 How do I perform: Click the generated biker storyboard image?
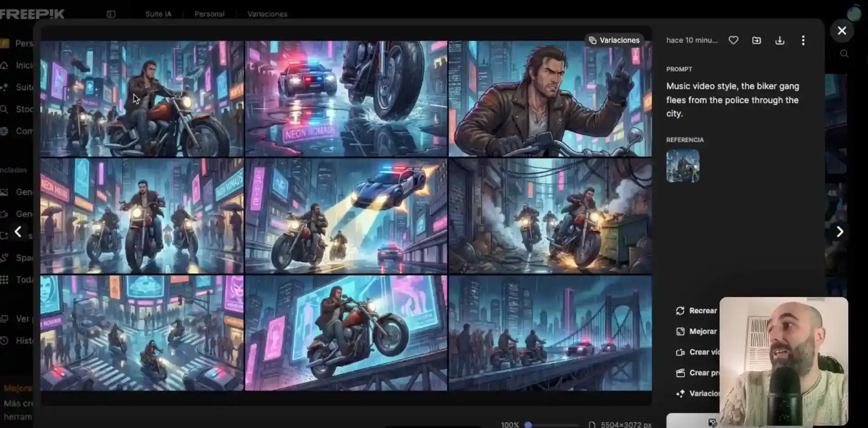(x=346, y=215)
